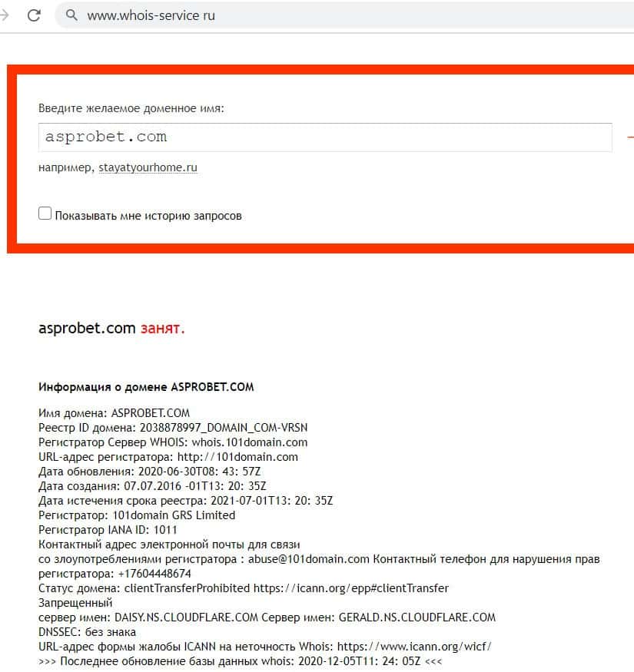
Task: Click the 'Показывать мне историю запросов' label
Action: pyautogui.click(x=148, y=216)
